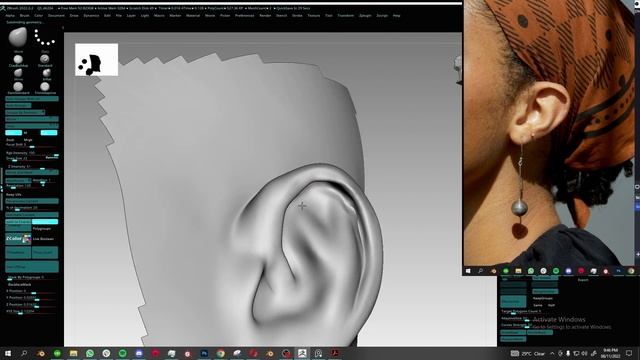
Task: Open the Alpha menu
Action: pyautogui.click(x=10, y=16)
